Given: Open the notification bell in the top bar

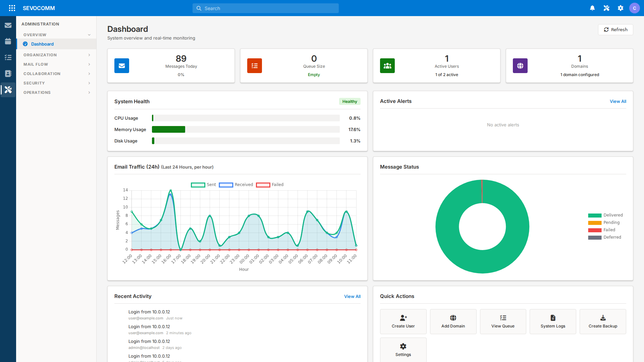Looking at the screenshot, I should 592,8.
